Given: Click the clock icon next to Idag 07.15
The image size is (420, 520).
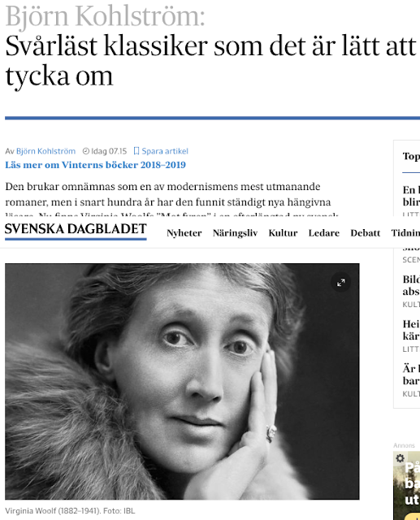Looking at the screenshot, I should tap(86, 151).
